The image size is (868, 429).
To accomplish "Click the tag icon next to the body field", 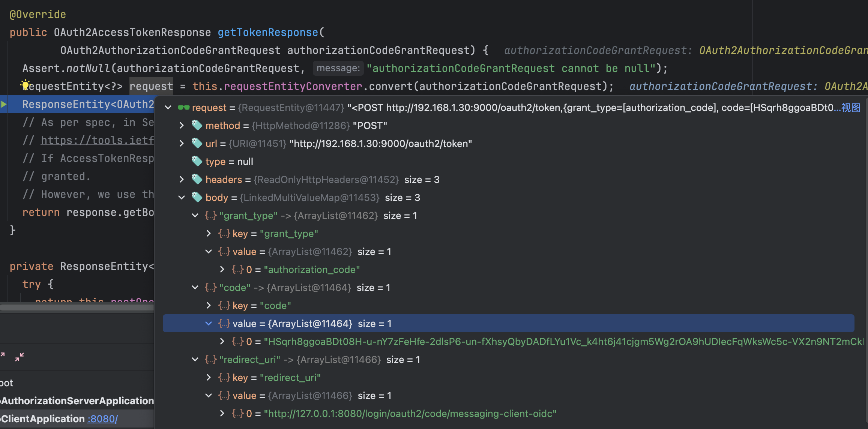I will click(197, 197).
